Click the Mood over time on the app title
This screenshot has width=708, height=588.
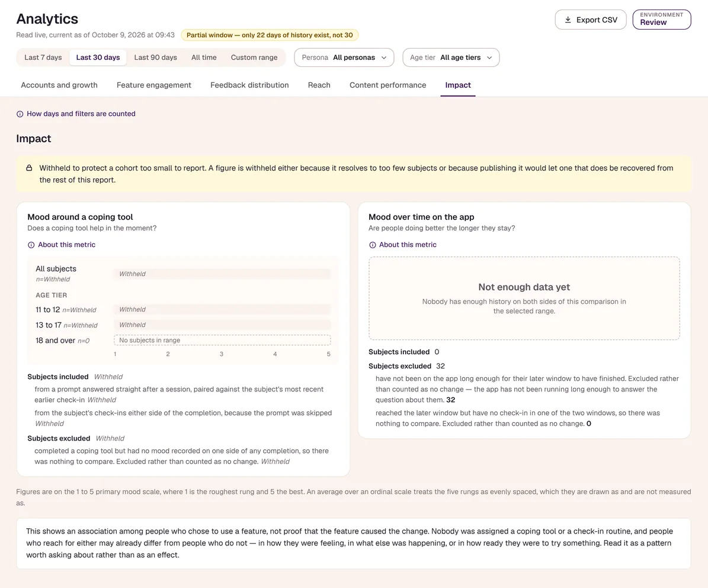(421, 217)
